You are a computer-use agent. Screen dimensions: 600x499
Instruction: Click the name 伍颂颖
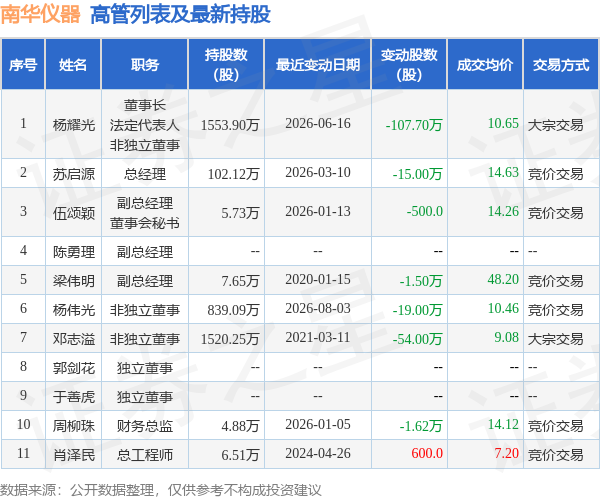pyautogui.click(x=74, y=213)
